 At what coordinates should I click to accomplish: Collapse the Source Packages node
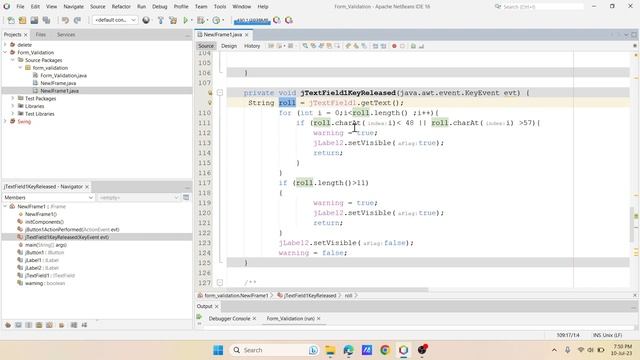[x=13, y=60]
